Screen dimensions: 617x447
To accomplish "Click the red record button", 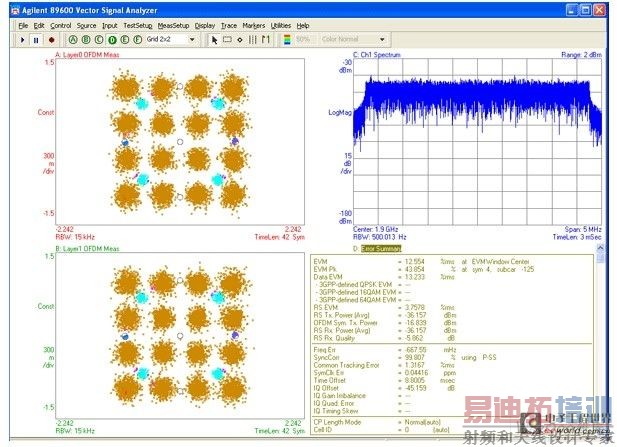I will click(52, 40).
